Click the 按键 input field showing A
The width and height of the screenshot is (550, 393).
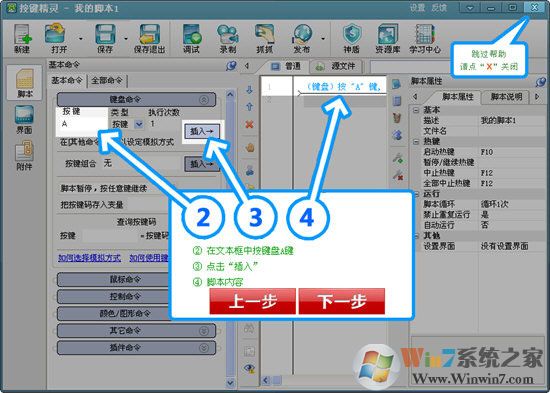(82, 124)
